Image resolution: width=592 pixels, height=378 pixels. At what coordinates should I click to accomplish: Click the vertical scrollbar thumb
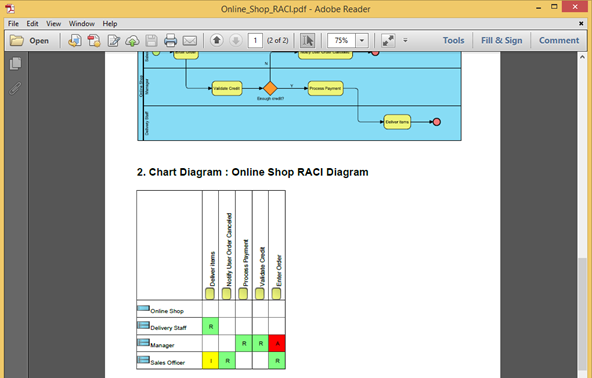point(583,315)
